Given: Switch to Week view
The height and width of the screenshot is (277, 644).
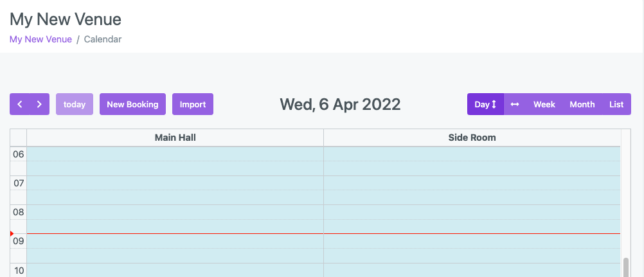Looking at the screenshot, I should pyautogui.click(x=544, y=104).
